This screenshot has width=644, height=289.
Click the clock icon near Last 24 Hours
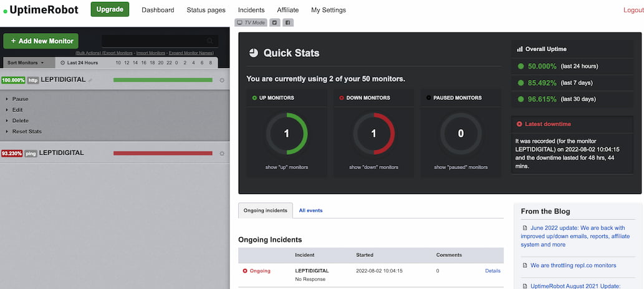[x=63, y=63]
